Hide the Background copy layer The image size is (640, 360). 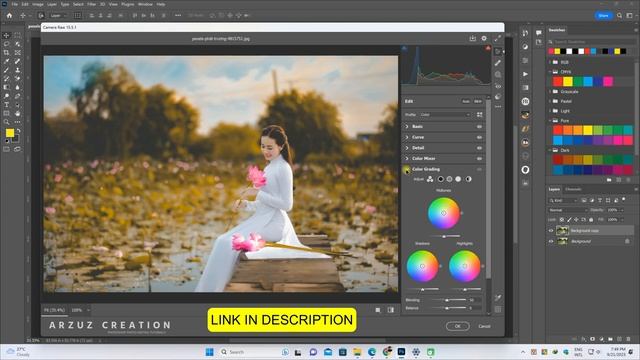click(551, 231)
